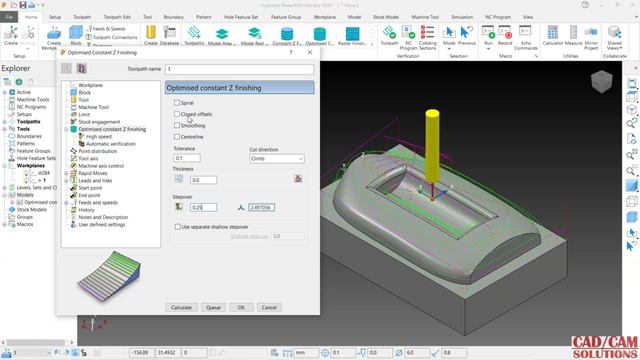
Task: Click the Tolerance input field
Action: coord(187,158)
